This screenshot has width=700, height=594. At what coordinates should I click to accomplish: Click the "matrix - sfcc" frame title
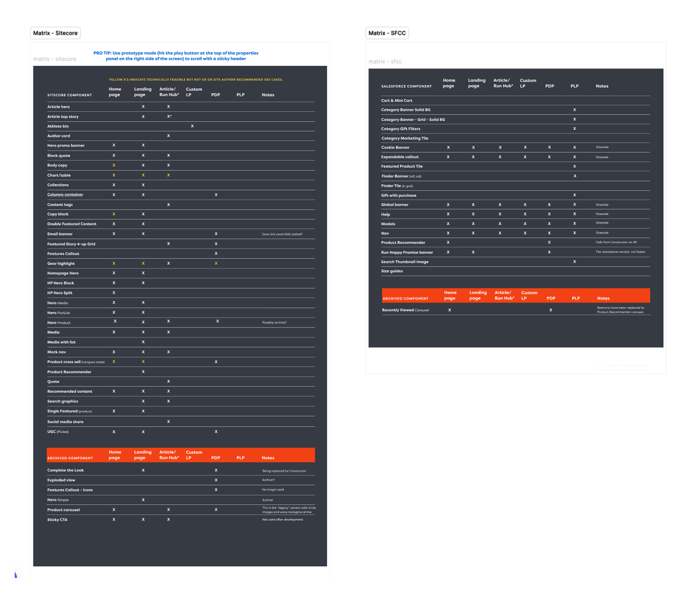[x=385, y=62]
